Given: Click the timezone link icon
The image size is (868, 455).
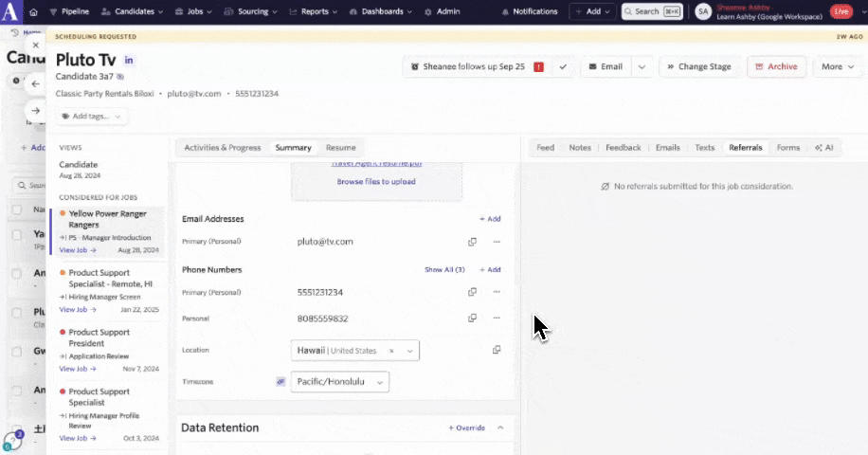Looking at the screenshot, I should [280, 382].
